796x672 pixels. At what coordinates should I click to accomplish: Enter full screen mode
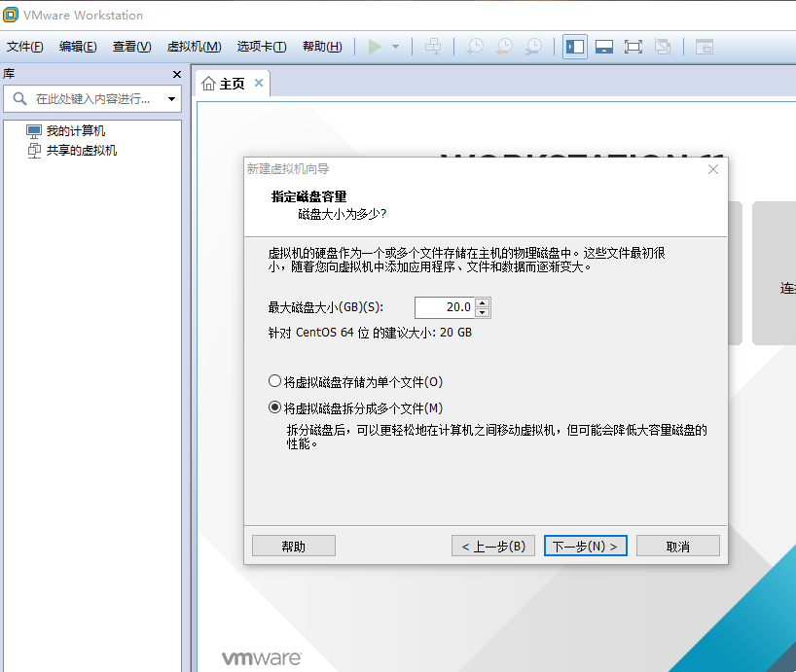[x=633, y=48]
